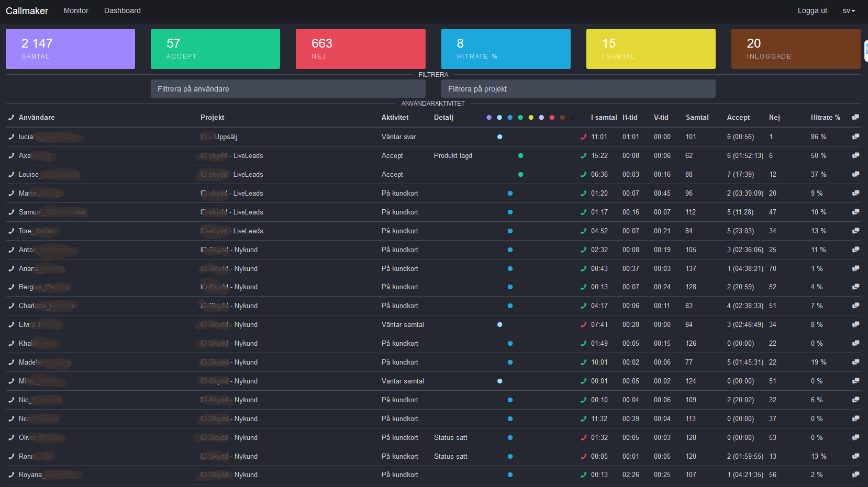Toggle the green activity dot filter in the header

[520, 117]
